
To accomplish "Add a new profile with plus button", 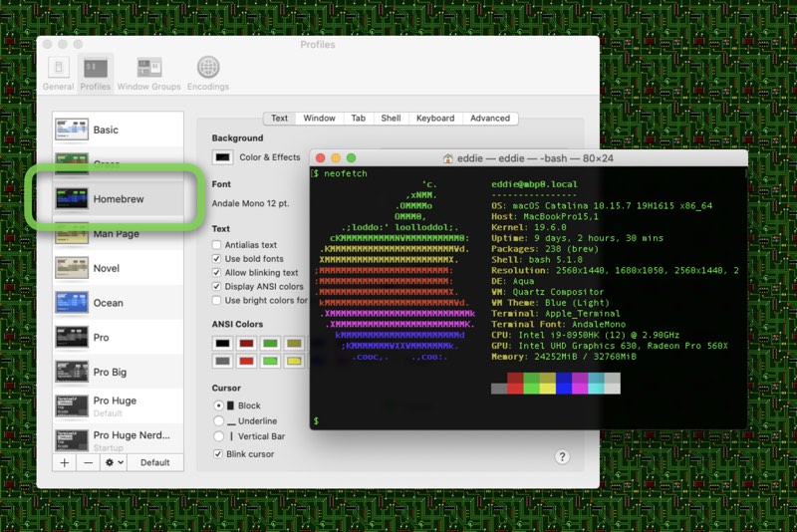I will pos(65,462).
